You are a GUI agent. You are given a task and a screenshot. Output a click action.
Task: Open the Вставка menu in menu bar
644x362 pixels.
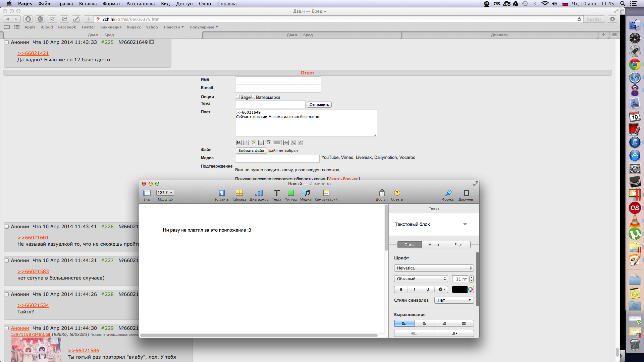(88, 4)
